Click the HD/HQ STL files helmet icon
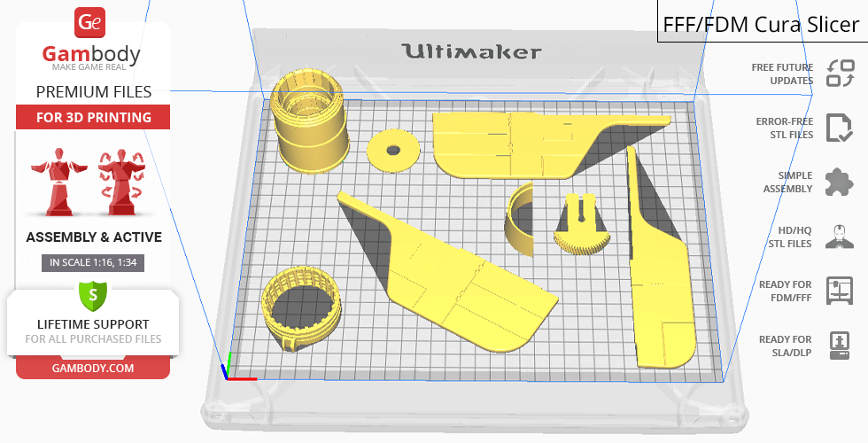The height and width of the screenshot is (443, 868). (x=840, y=237)
